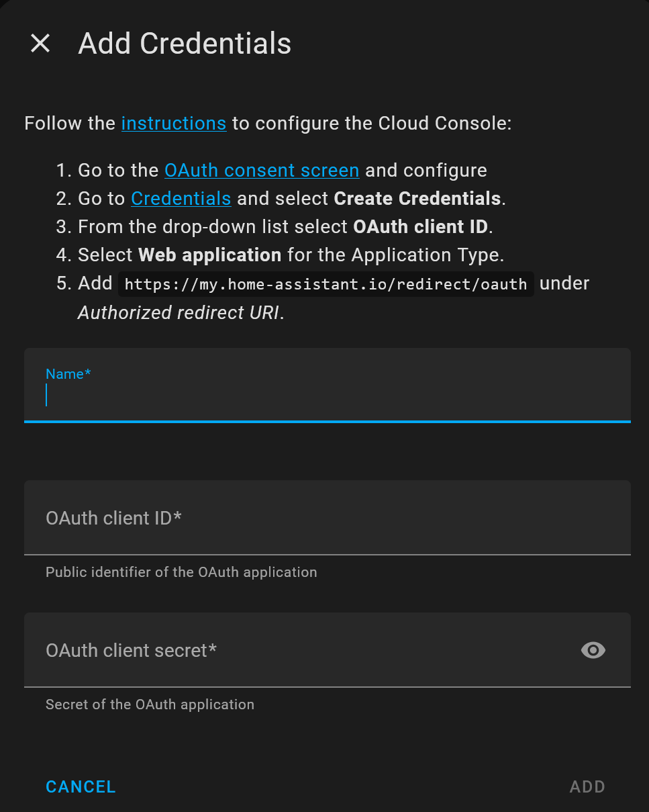The image size is (649, 812).
Task: Click the Name* floating field label
Action: point(68,374)
